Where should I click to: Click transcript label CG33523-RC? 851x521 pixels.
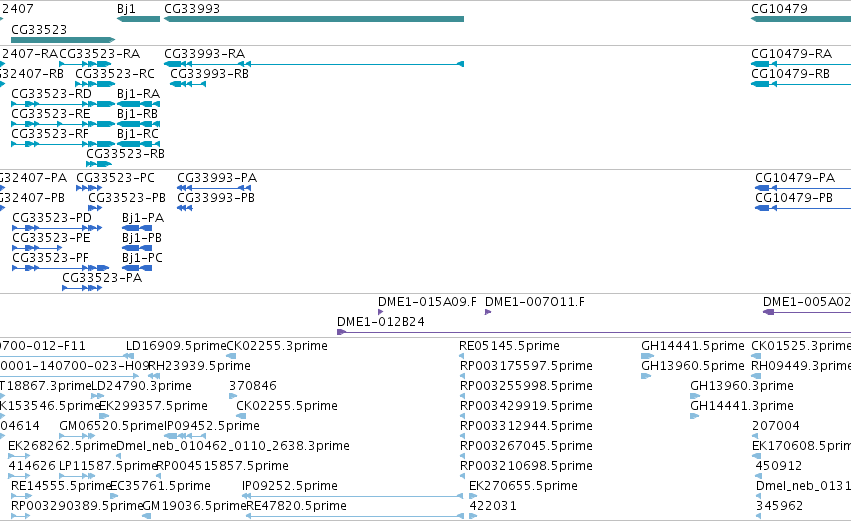(115, 73)
